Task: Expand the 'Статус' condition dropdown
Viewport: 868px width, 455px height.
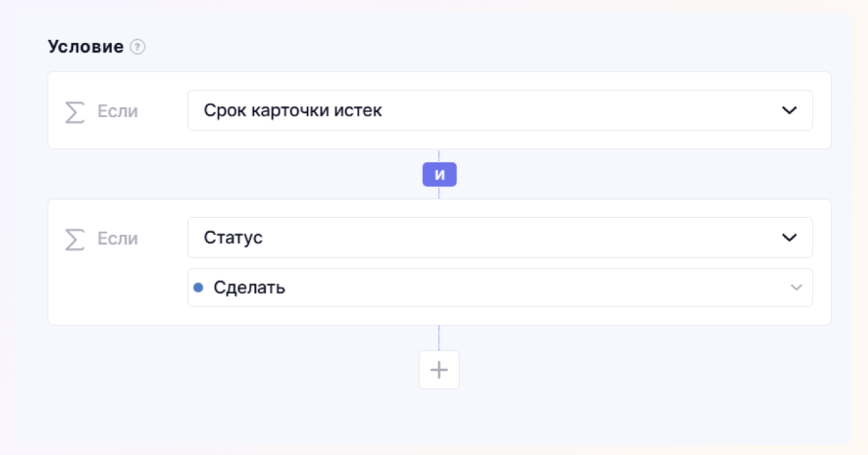Action: click(499, 238)
